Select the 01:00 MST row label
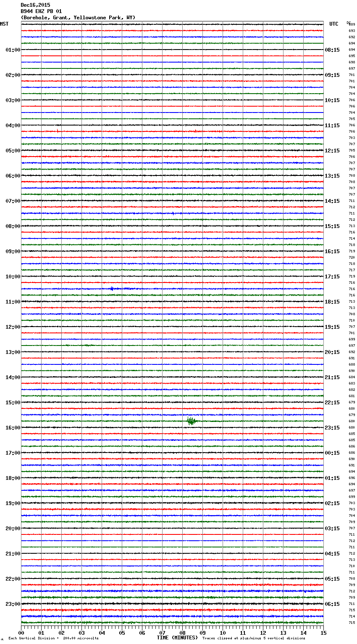This screenshot has height=644, width=357. 13,50
